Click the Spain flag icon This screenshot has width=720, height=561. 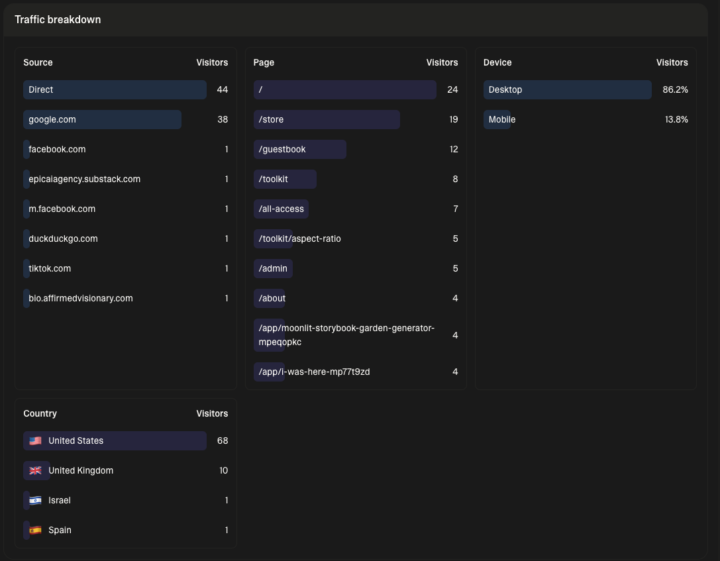tap(35, 530)
